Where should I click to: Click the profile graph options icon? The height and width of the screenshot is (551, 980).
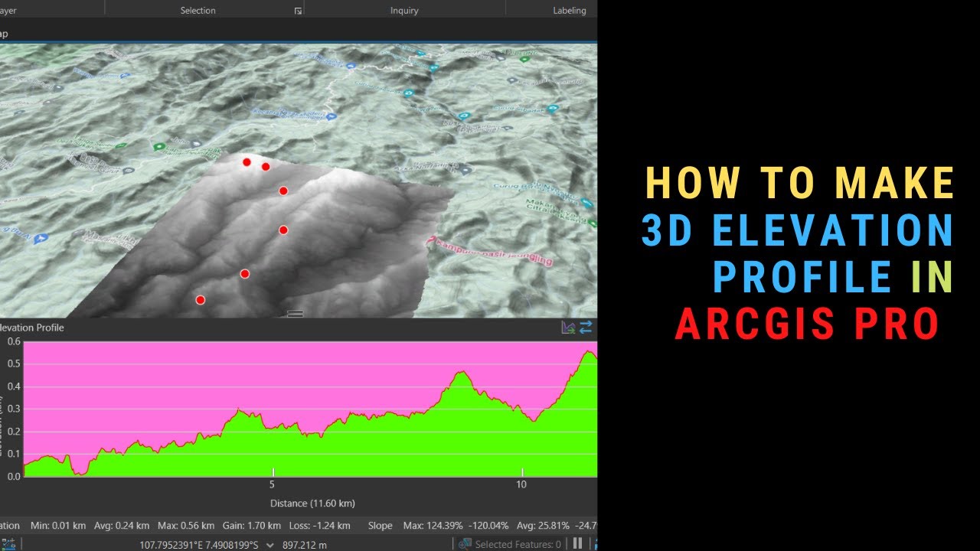point(568,328)
